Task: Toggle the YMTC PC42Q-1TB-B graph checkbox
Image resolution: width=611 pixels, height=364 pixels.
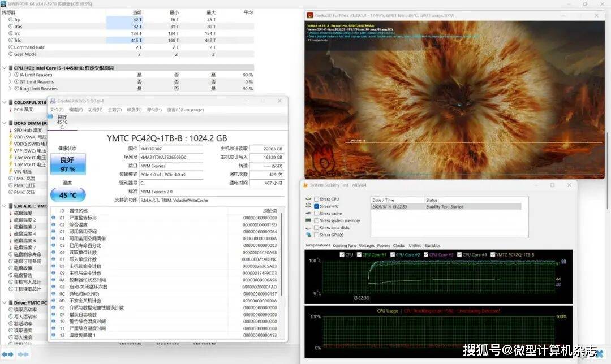Action: pos(493,254)
